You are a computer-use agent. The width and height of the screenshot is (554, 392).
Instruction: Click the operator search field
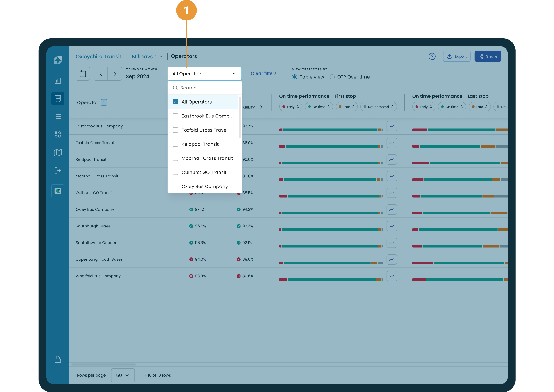[x=208, y=88]
